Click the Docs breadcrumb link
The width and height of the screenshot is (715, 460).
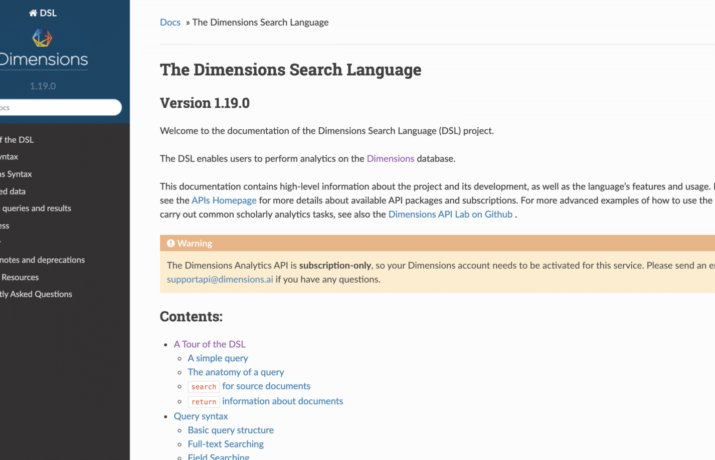click(170, 22)
